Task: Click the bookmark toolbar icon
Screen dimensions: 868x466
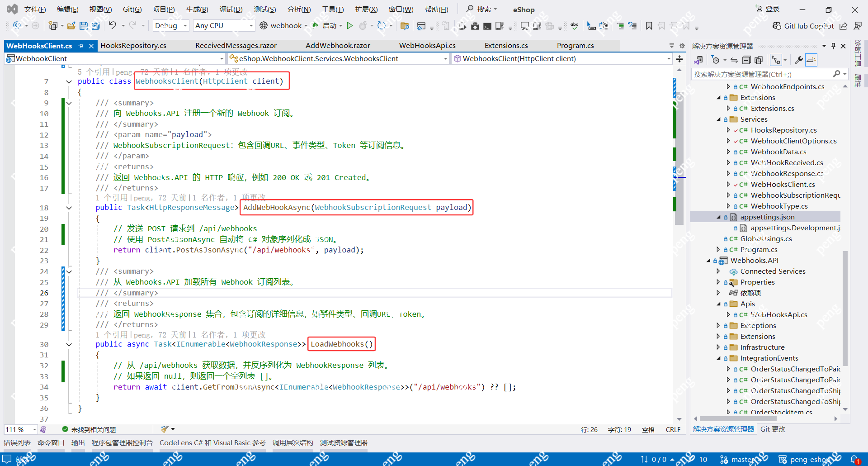Action: [649, 26]
